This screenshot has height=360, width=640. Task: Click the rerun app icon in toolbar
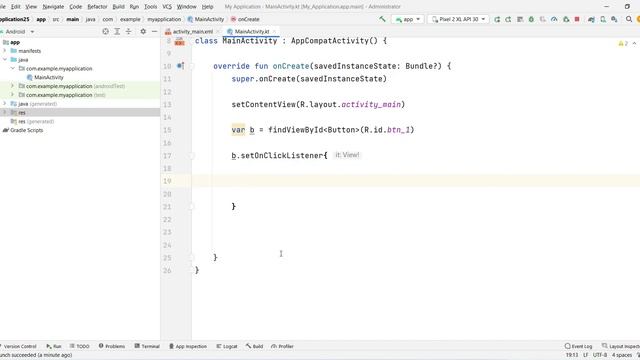(497, 19)
